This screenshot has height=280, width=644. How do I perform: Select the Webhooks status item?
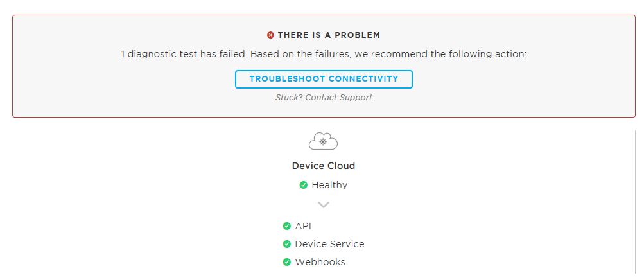(x=320, y=262)
